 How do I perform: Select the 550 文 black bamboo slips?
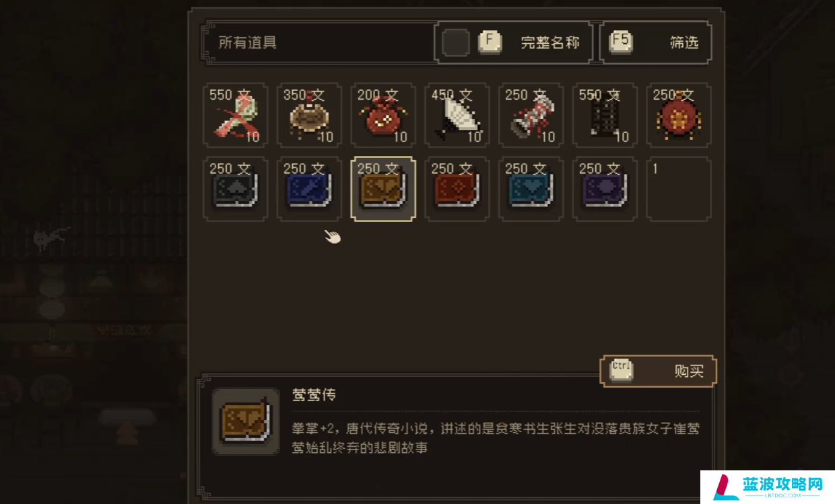point(605,115)
